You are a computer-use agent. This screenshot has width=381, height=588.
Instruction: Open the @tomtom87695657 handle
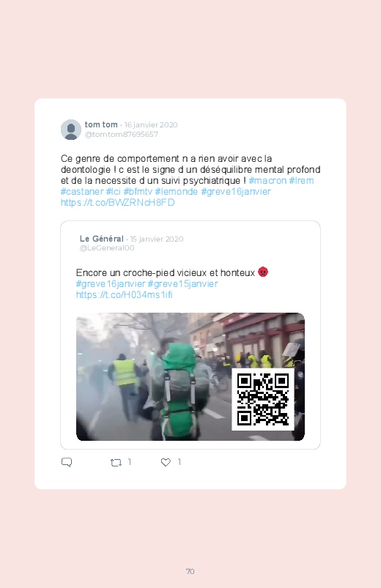click(121, 135)
